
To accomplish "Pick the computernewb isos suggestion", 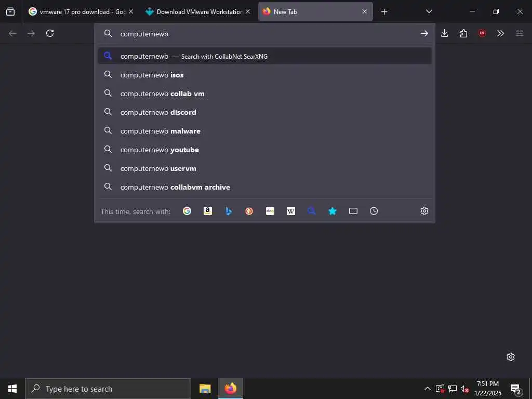I will tap(264, 75).
